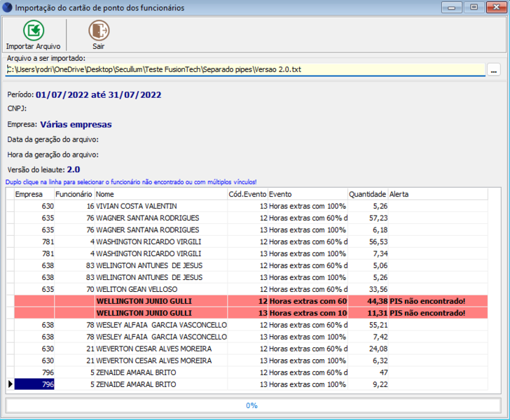The image size is (510, 420).
Task: Click the current-row arrow indicator
Action: click(10, 384)
